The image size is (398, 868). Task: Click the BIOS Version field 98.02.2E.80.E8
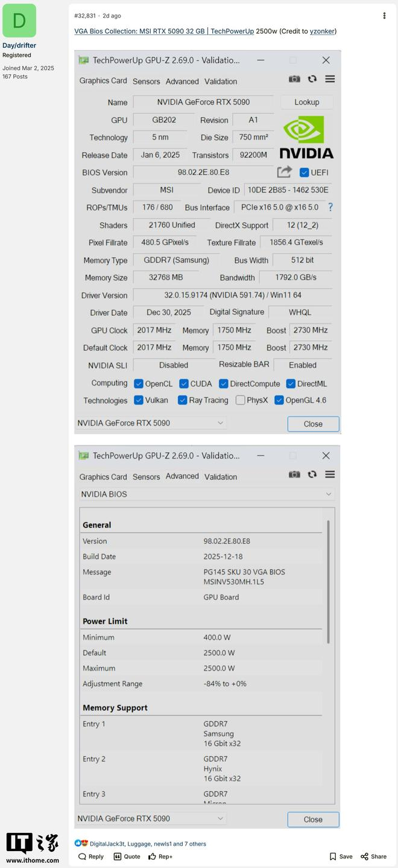click(203, 173)
